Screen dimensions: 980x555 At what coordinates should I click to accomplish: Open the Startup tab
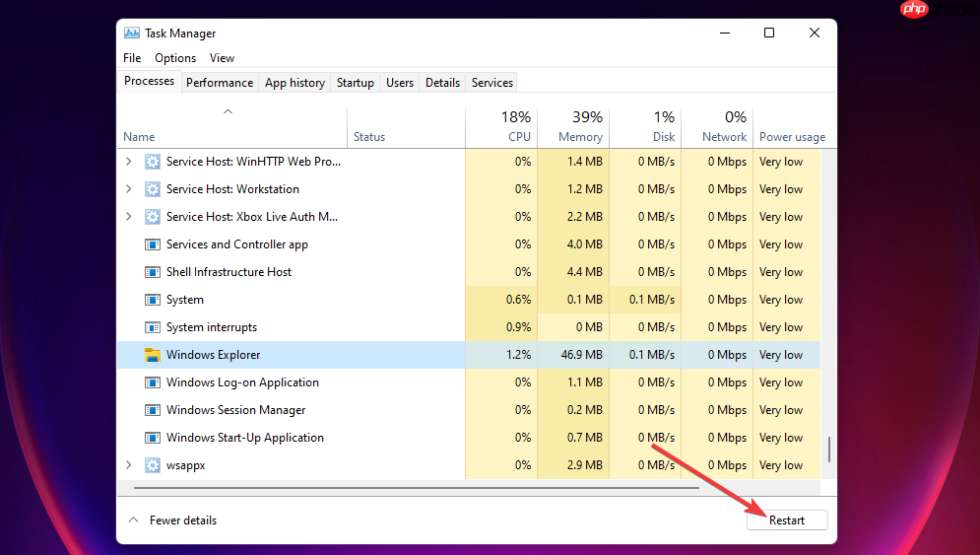click(x=355, y=83)
